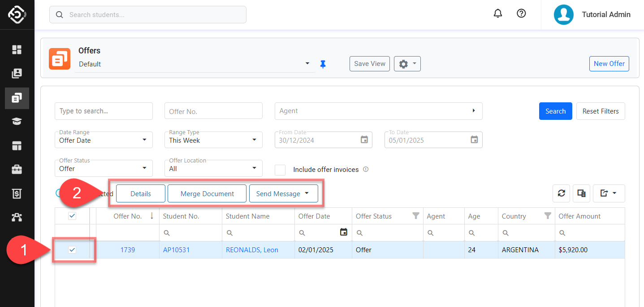Open the help question mark icon
The height and width of the screenshot is (307, 644).
521,13
